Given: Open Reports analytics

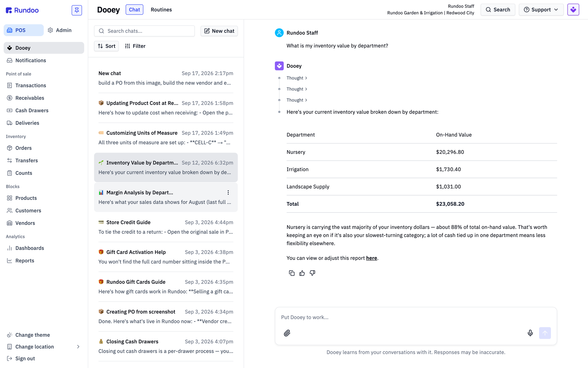Looking at the screenshot, I should 44,260.
